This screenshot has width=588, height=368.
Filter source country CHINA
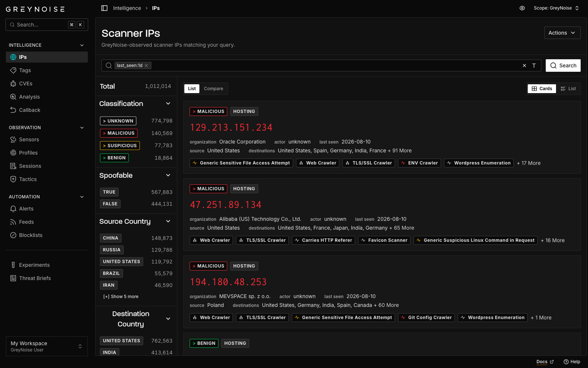111,238
